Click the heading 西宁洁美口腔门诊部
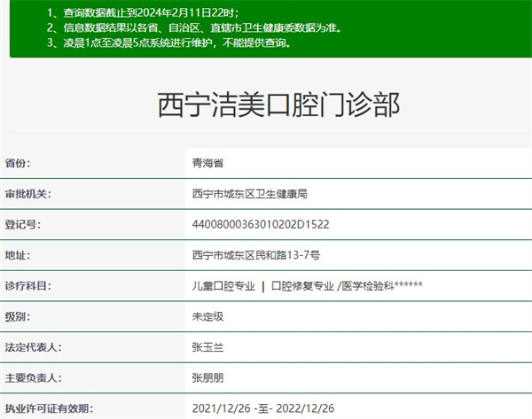This screenshot has width=532, height=419. point(278,105)
